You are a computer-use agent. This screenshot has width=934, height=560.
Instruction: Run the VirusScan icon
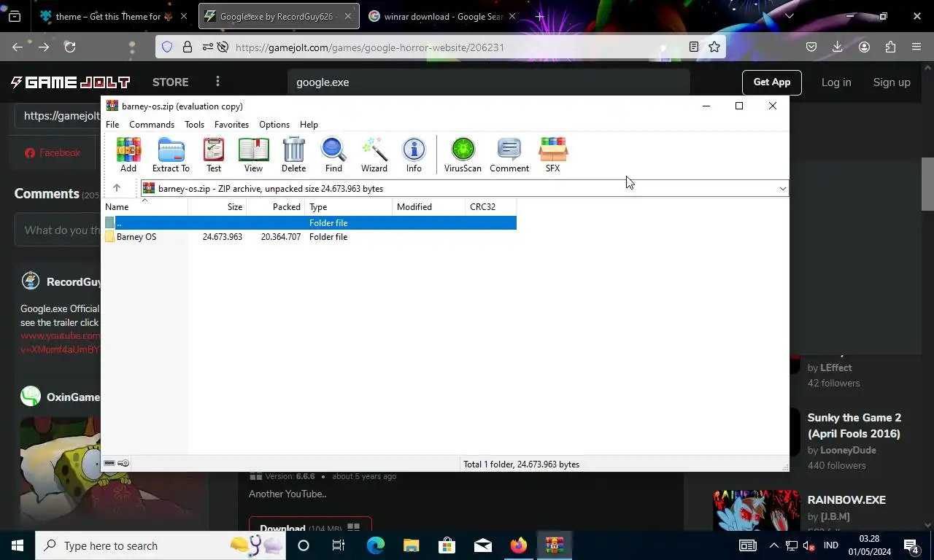[463, 155]
